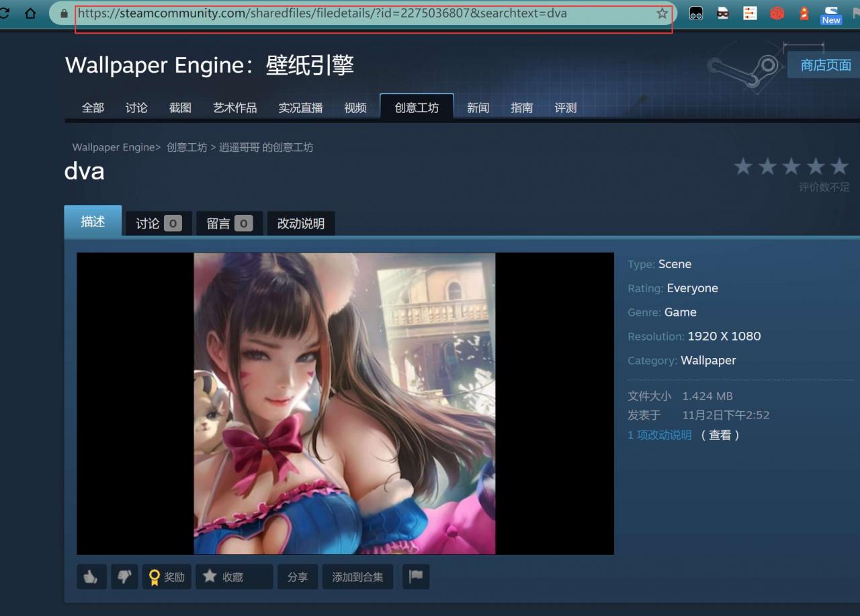The image size is (860, 616).
Task: Open the 讨论 0 item tab
Action: pyautogui.click(x=159, y=223)
